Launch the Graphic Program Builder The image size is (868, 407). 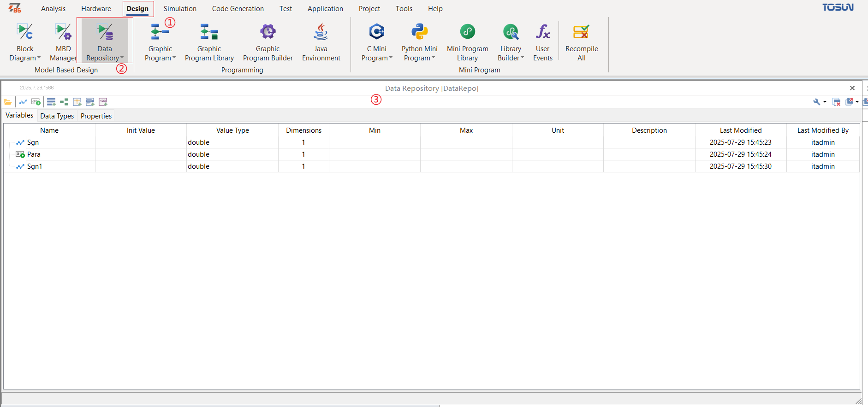click(x=268, y=42)
